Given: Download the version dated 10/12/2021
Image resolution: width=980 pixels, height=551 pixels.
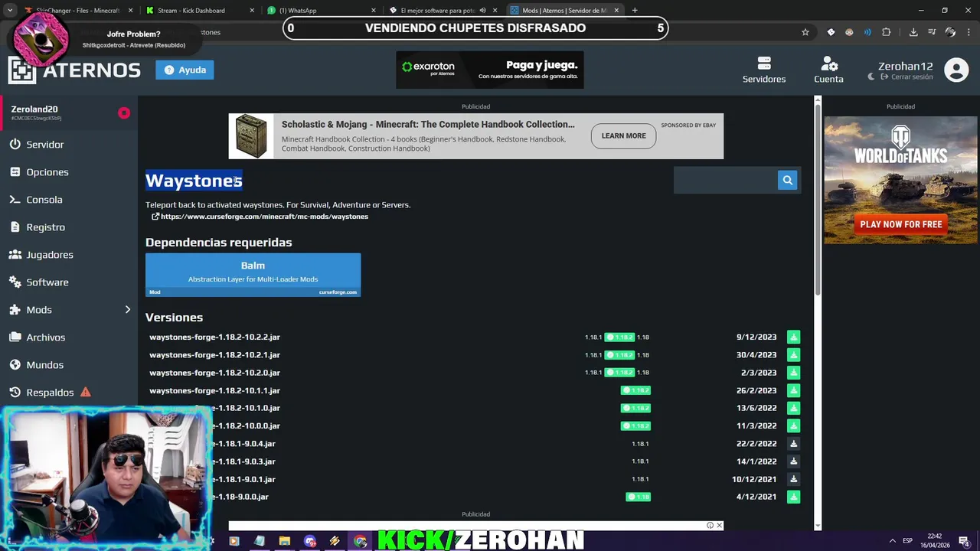Looking at the screenshot, I should click(793, 479).
